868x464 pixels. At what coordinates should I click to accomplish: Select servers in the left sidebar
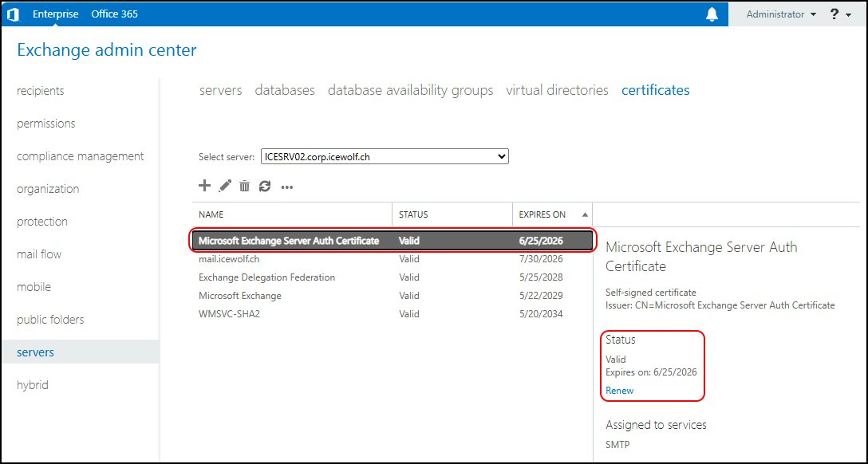click(x=80, y=352)
